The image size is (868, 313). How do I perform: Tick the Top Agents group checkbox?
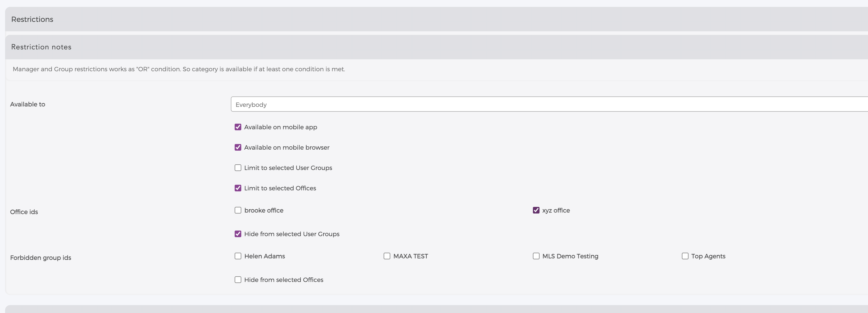[685, 256]
